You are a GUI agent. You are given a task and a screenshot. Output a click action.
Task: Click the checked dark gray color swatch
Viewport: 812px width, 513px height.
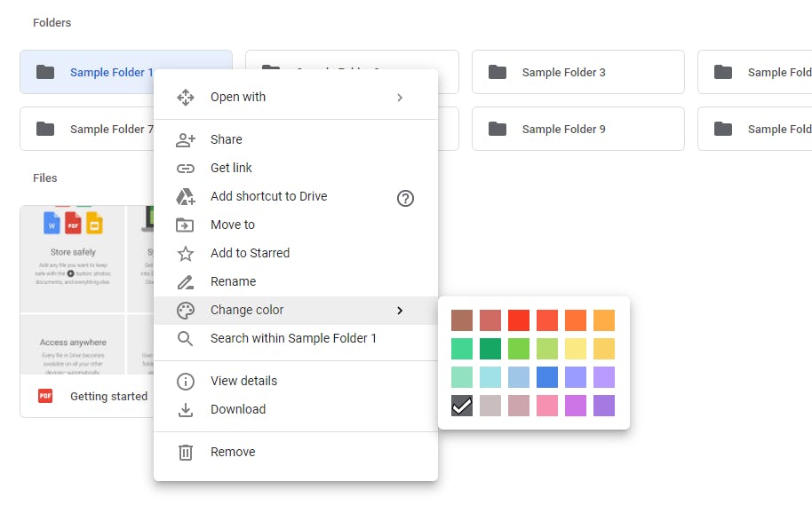pos(462,406)
